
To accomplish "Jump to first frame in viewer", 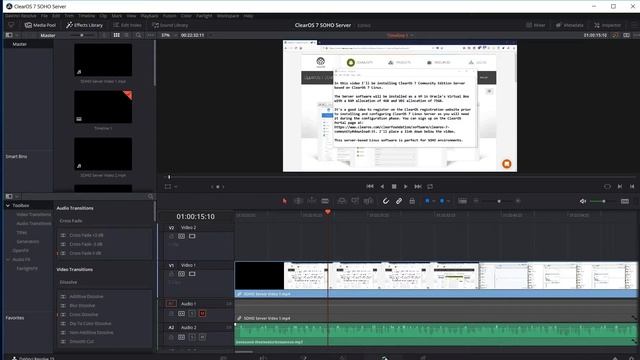I will pos(370,186).
